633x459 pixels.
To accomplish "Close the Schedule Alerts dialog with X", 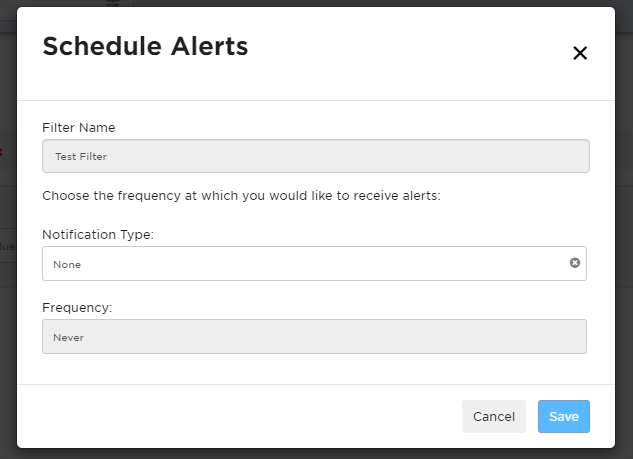I will [580, 53].
